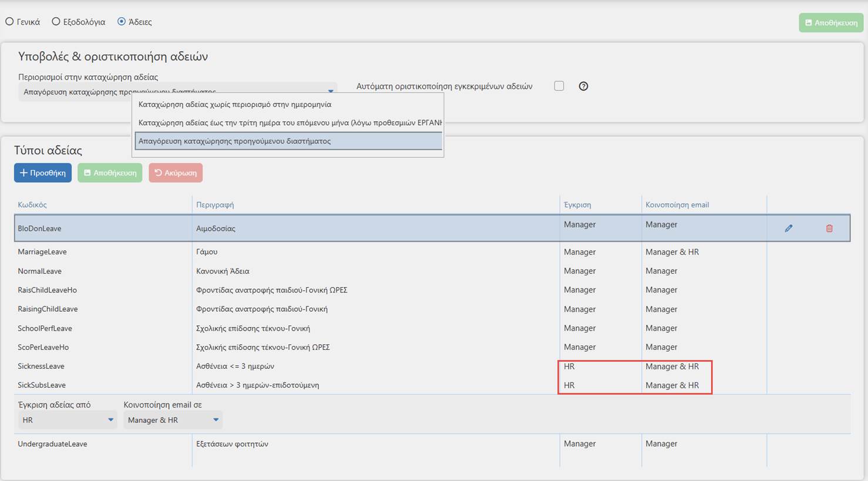This screenshot has width=868, height=481.
Task: Click HR approval cell in SickSubsLeave row
Action: point(569,385)
